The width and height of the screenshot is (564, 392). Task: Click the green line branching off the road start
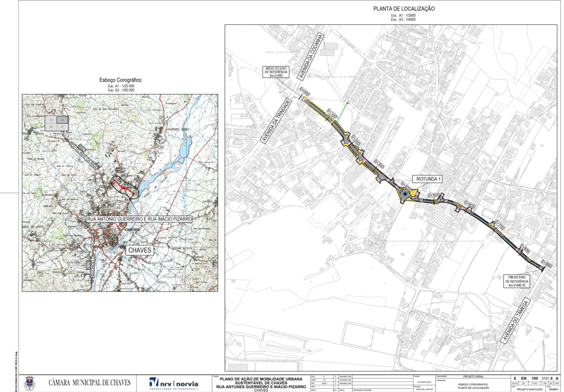pyautogui.click(x=344, y=112)
